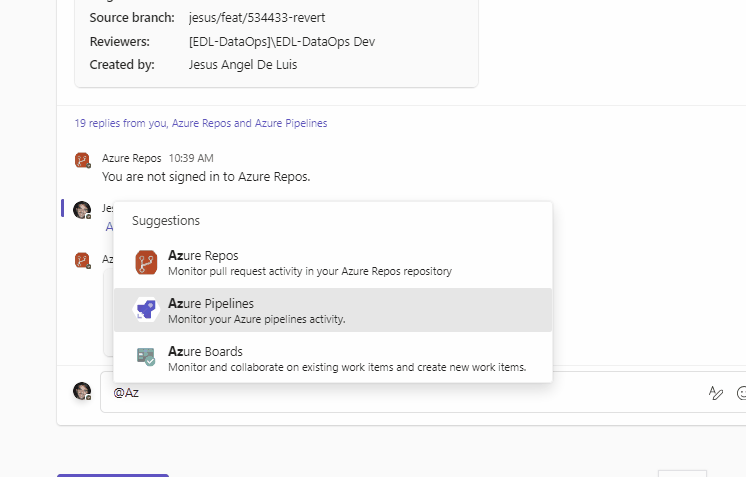Click the Suggestions heading
This screenshot has height=477, width=746.
coord(166,221)
